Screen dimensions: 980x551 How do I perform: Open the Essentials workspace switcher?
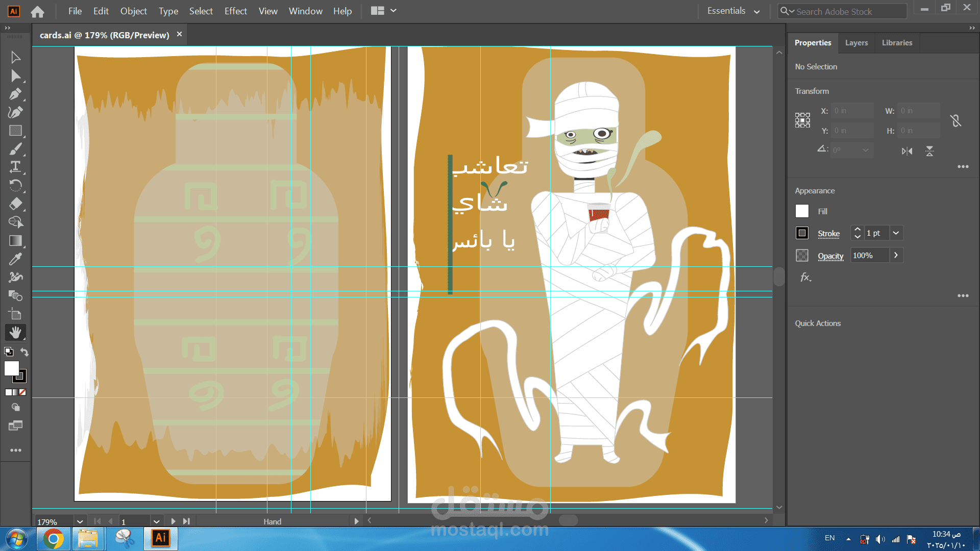click(x=733, y=11)
